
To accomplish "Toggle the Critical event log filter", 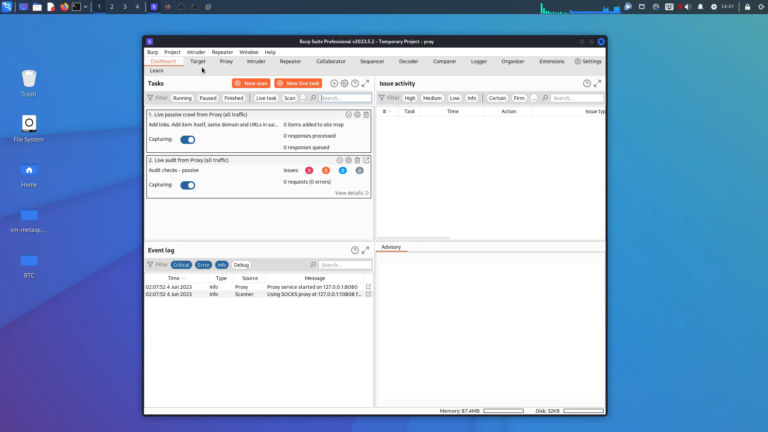I will [x=181, y=265].
